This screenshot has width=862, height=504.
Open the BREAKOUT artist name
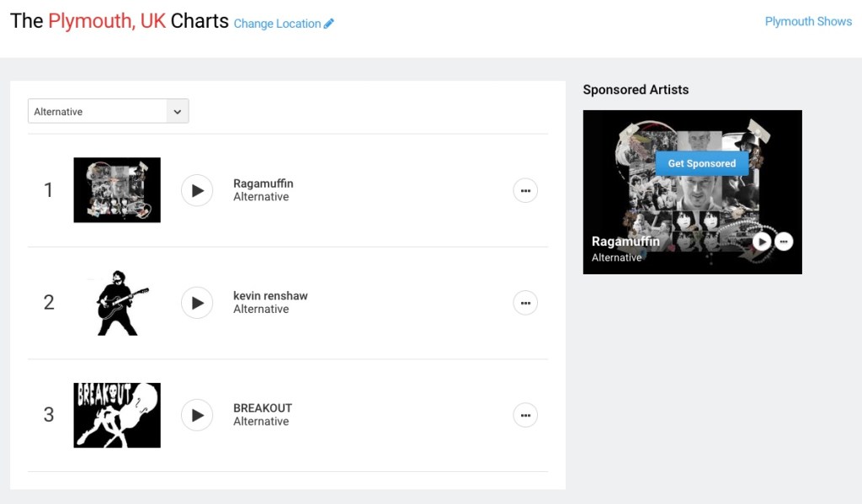pos(263,408)
